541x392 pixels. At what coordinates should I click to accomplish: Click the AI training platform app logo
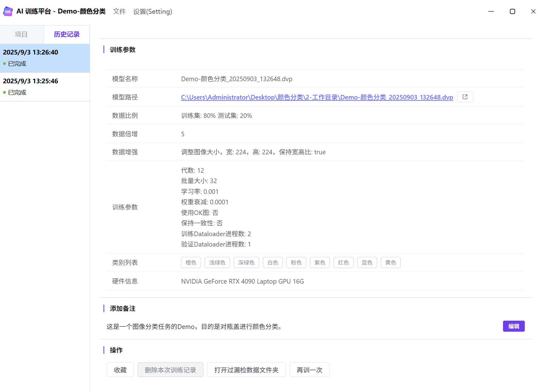(8, 11)
